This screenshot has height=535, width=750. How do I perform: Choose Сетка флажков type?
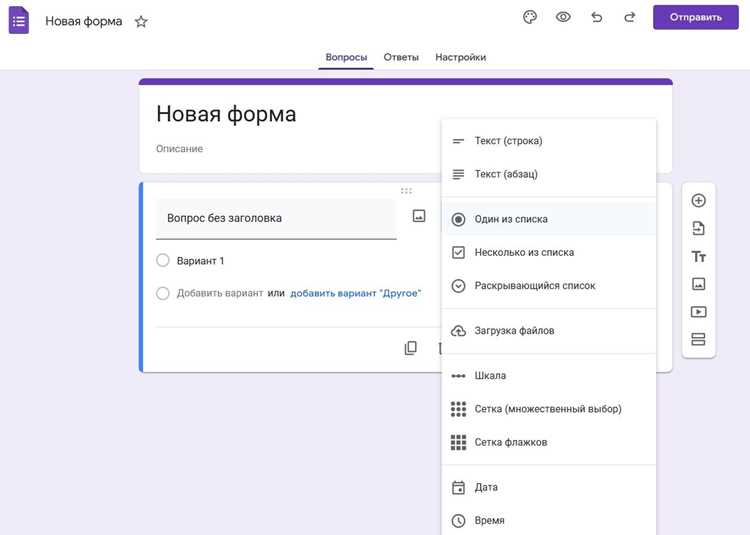pos(549,442)
